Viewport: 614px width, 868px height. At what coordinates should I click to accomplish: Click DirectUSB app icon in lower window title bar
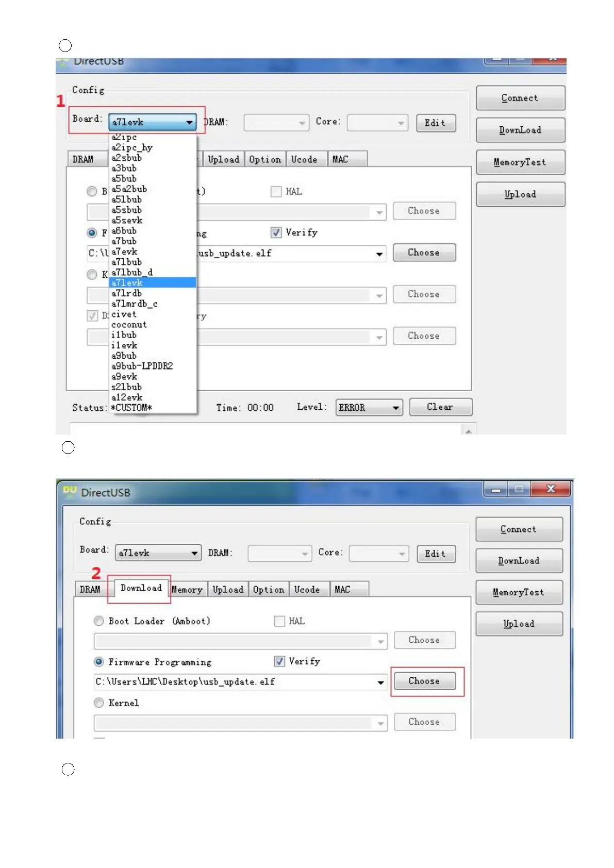(70, 491)
